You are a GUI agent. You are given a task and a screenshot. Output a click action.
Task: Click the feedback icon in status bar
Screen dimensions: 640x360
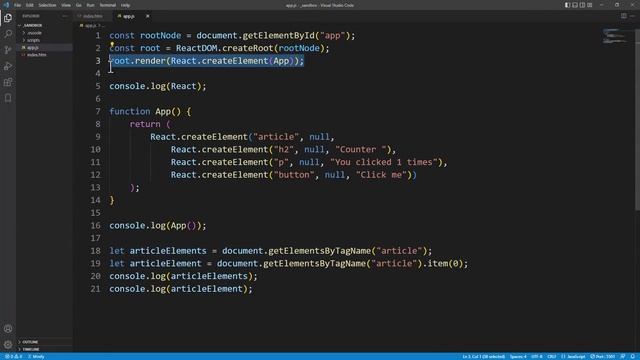coord(623,357)
